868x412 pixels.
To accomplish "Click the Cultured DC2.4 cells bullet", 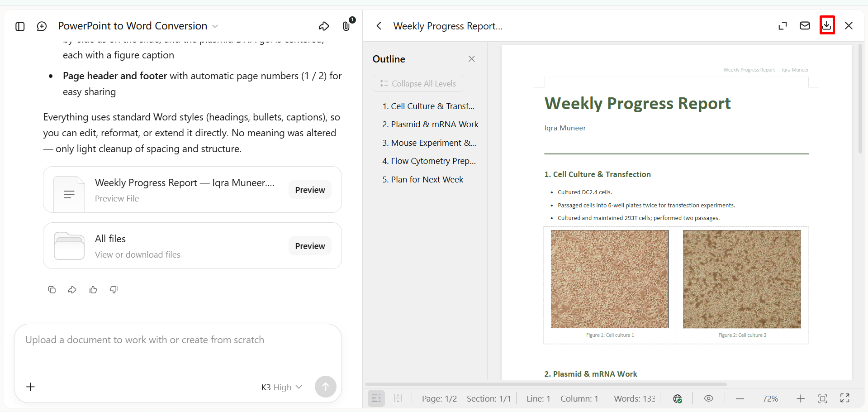I will [x=585, y=192].
